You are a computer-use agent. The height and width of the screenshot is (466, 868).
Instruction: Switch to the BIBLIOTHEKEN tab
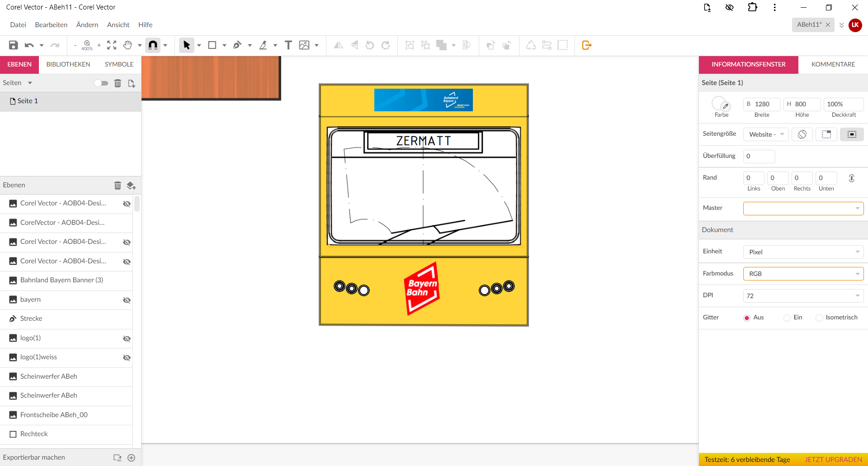[x=68, y=64]
